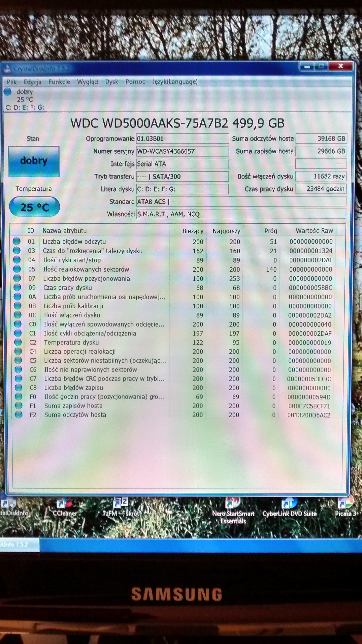362x644 pixels.
Task: Click the status dot for attribute C2
Action: pyautogui.click(x=18, y=342)
